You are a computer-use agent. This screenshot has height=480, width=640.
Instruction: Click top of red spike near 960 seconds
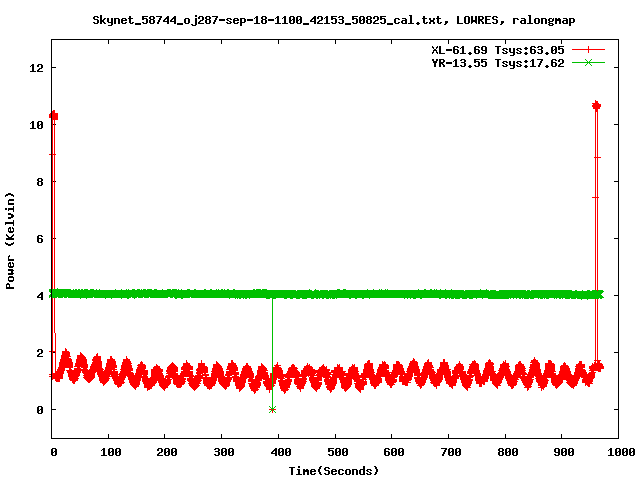[x=596, y=105]
